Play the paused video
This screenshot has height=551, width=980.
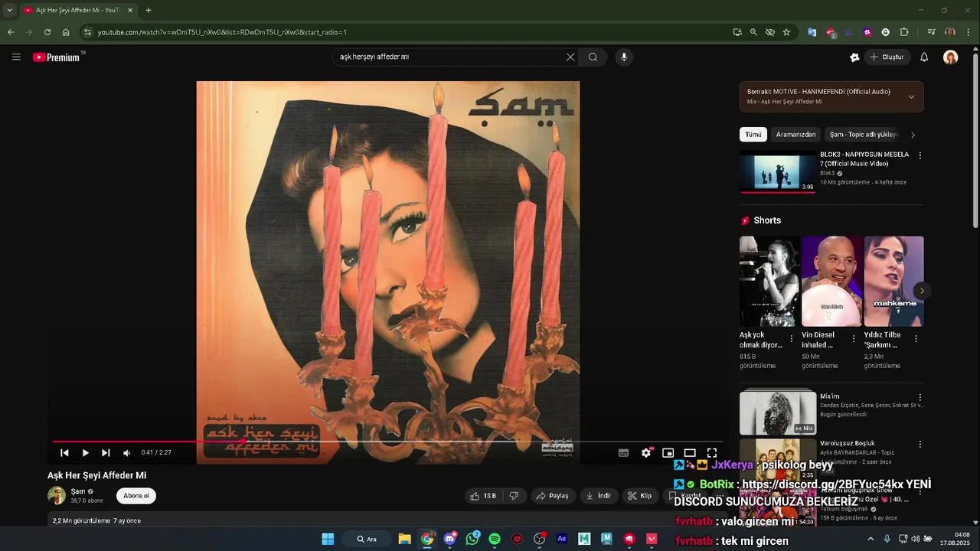click(85, 452)
